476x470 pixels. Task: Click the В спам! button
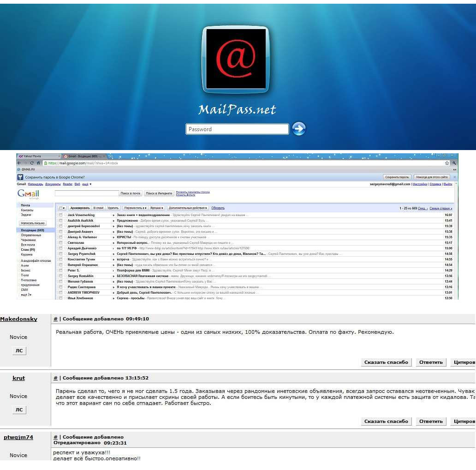pyautogui.click(x=98, y=208)
